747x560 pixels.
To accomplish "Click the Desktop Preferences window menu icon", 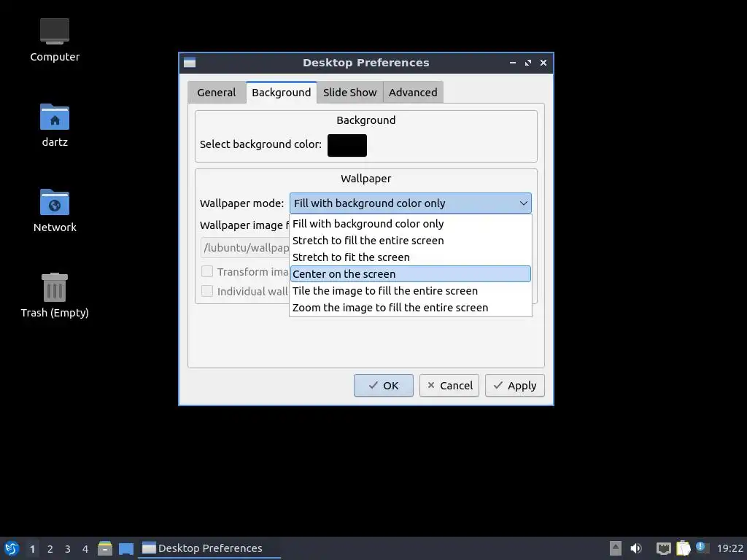I will [190, 63].
